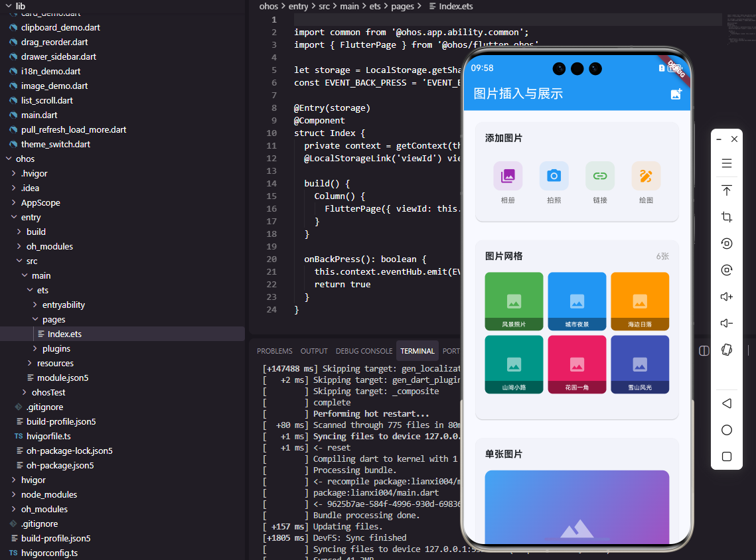Viewport: 756px width, 560px height.
Task: Select Index.ets in the file tree
Action: pyautogui.click(x=64, y=334)
